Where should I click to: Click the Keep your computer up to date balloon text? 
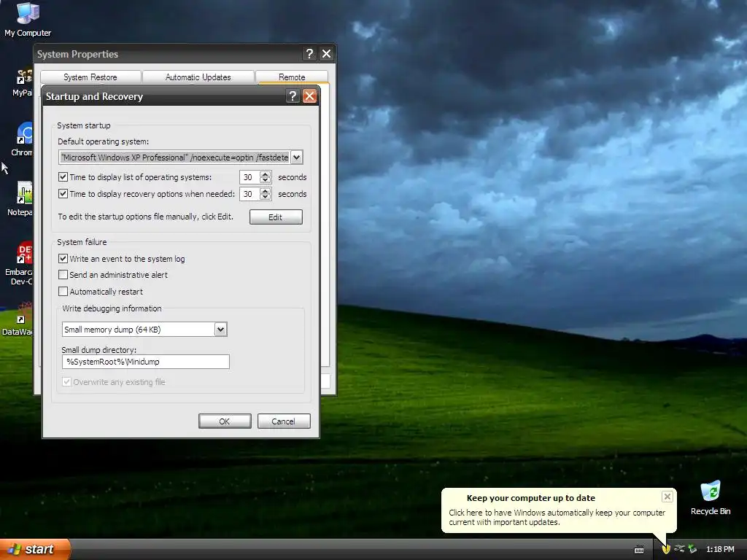557,517
